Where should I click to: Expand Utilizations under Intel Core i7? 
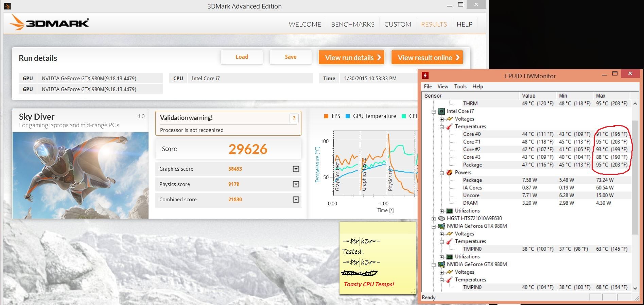441,211
